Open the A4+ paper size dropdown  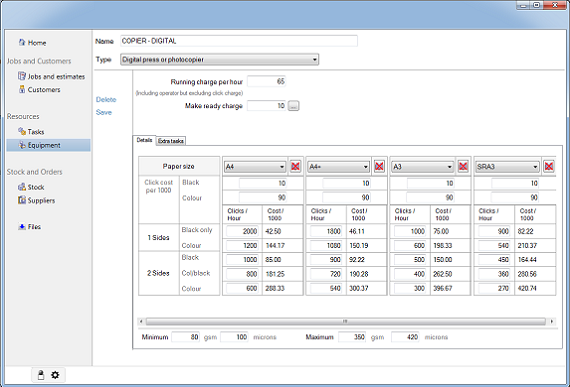coord(338,166)
